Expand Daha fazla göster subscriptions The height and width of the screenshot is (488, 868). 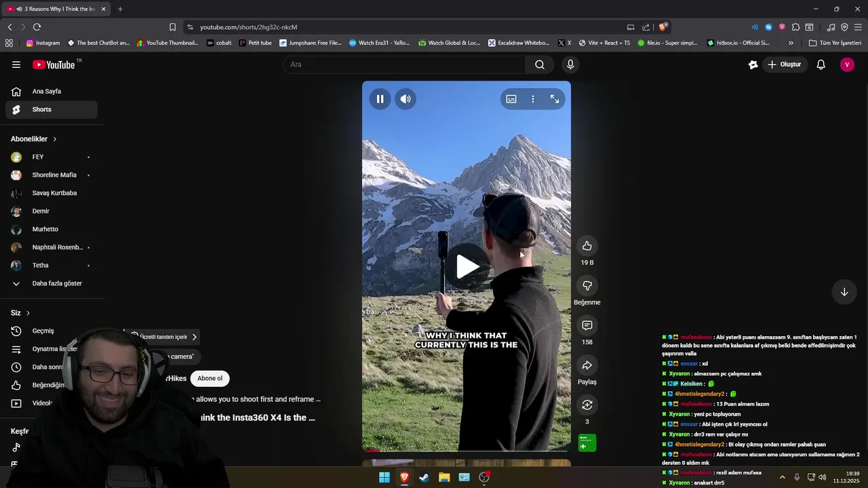[52, 283]
